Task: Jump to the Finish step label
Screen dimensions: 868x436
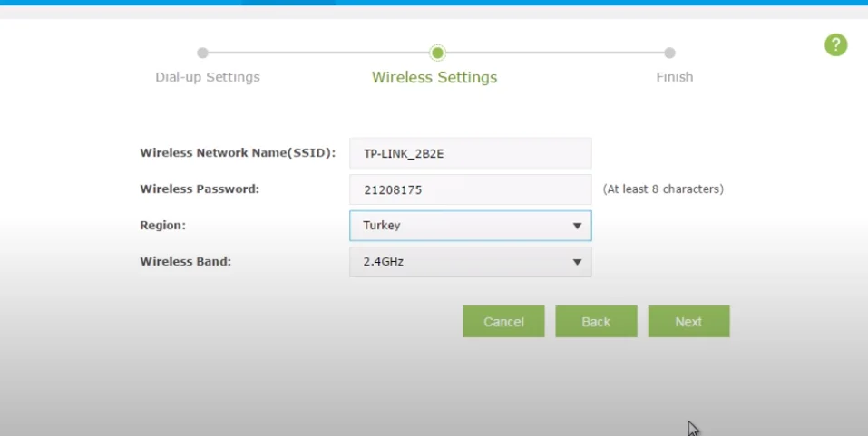Action: [x=674, y=77]
